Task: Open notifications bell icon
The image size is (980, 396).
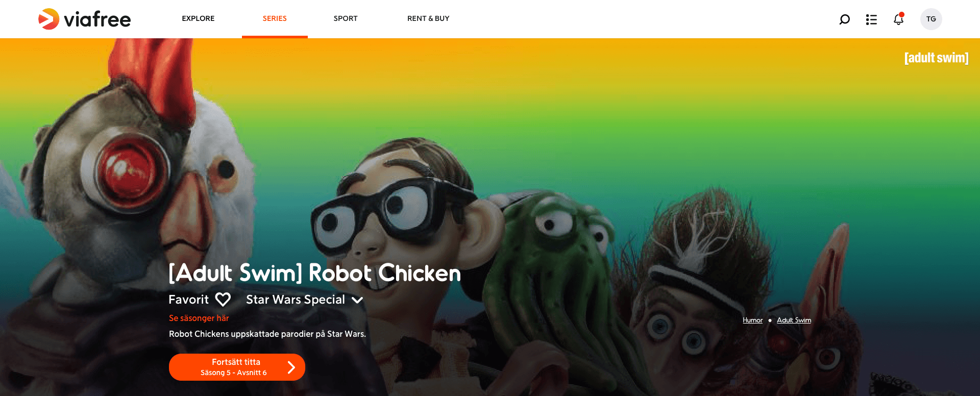Action: [898, 19]
